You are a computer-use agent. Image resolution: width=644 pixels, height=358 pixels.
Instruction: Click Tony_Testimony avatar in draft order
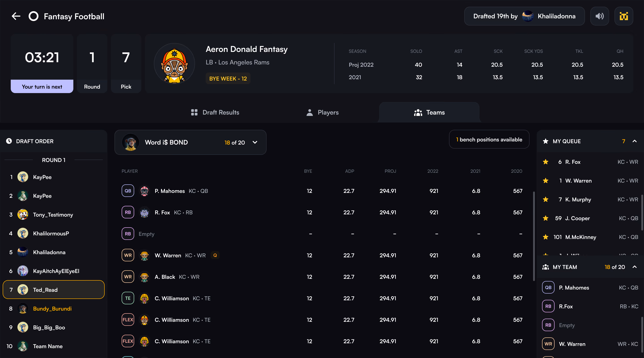23,215
